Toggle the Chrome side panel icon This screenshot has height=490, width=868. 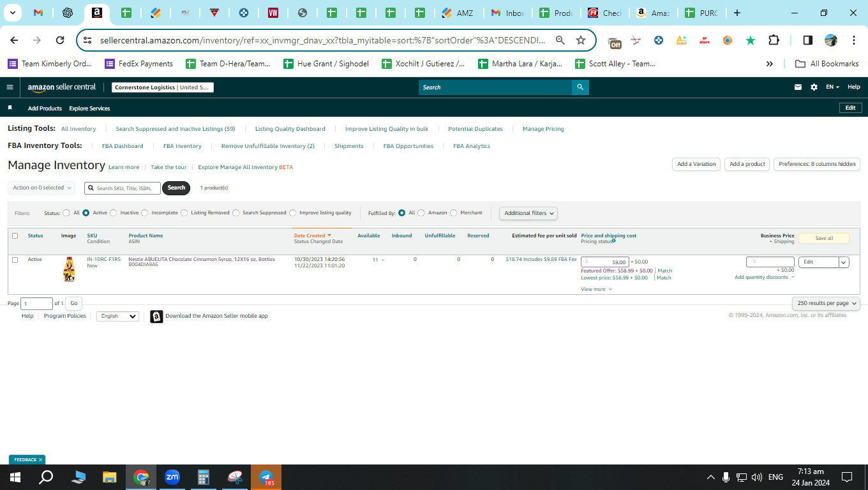pos(807,40)
